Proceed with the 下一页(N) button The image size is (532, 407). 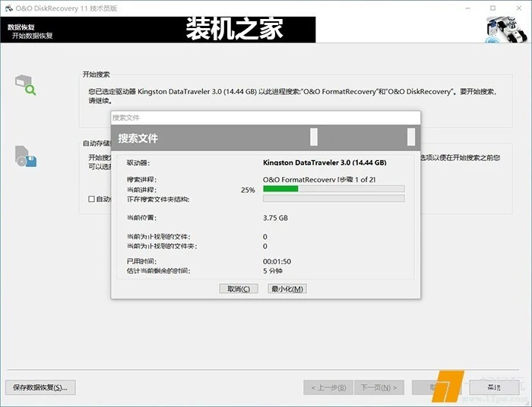pyautogui.click(x=377, y=387)
